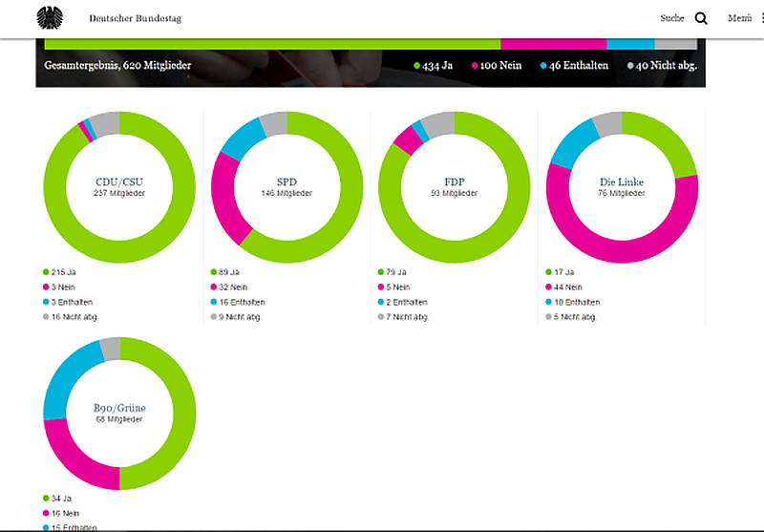This screenshot has width=764, height=532.
Task: Click the gray Nicht abg. arc of the CDU/CSU donut
Action: [105, 124]
